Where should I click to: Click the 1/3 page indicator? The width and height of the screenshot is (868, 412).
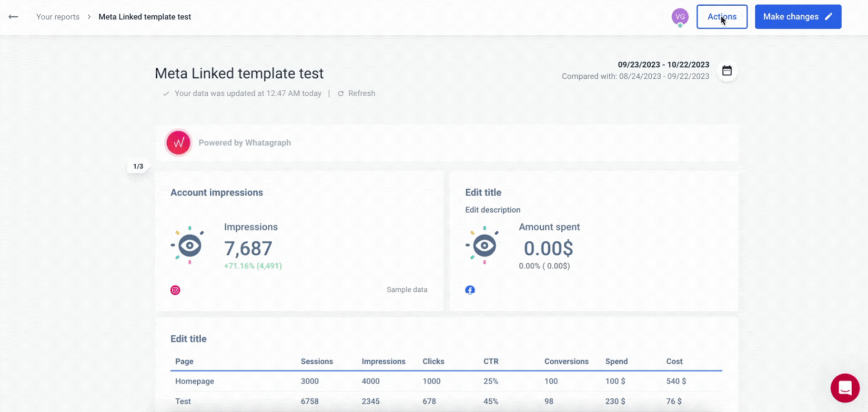pyautogui.click(x=138, y=166)
